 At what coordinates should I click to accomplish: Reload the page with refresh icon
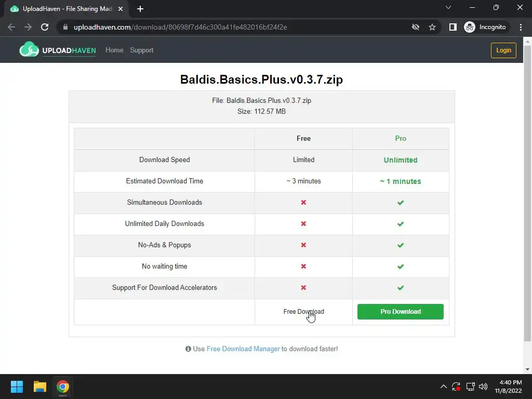tap(45, 27)
